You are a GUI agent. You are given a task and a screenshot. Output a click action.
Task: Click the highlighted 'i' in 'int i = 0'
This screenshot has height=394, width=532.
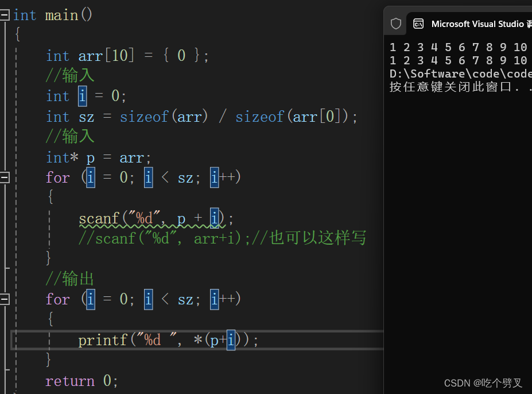[x=83, y=96]
